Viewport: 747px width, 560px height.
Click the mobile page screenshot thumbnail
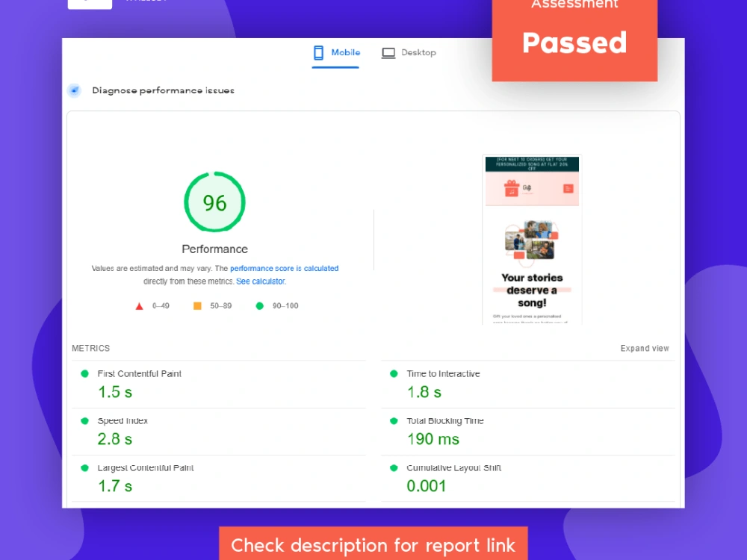pyautogui.click(x=532, y=240)
